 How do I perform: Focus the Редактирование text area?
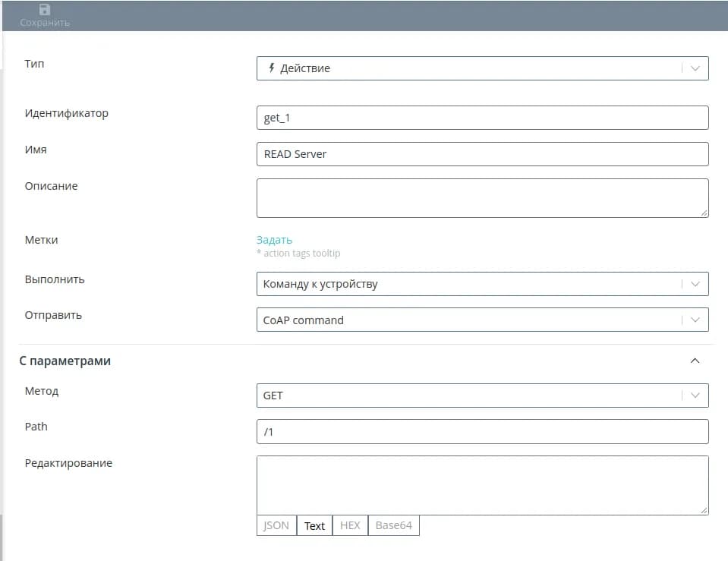click(482, 485)
